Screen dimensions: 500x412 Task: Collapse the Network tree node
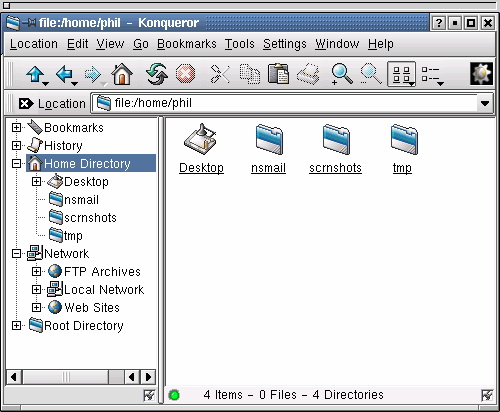click(x=16, y=253)
